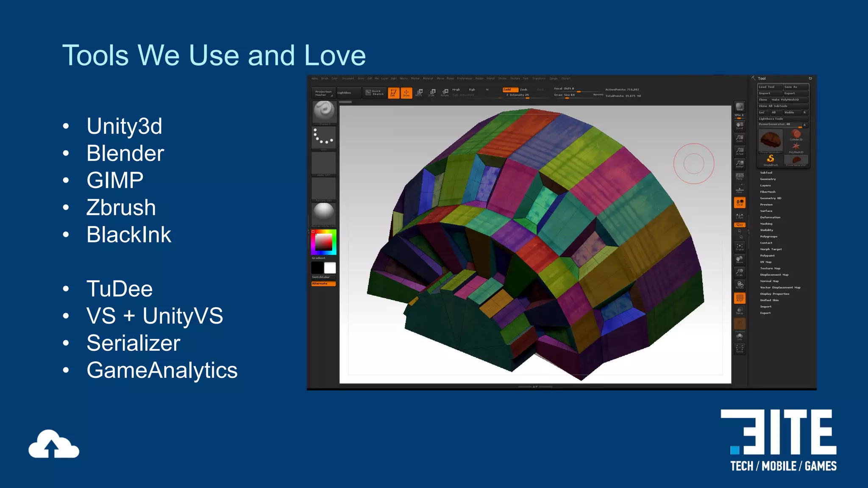868x488 pixels.
Task: Expand the Deformation section
Action: point(770,217)
